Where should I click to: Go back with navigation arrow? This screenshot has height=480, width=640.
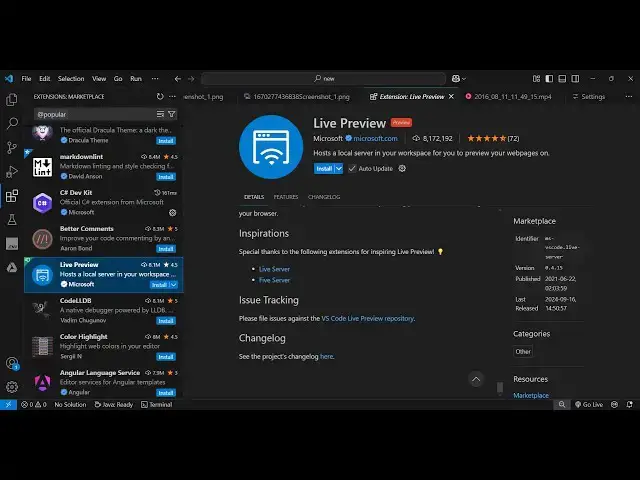coord(178,78)
